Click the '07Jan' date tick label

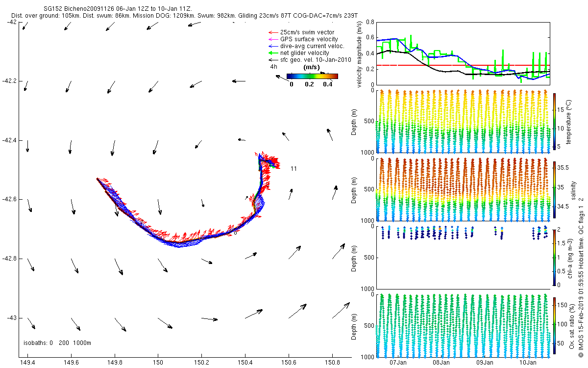click(398, 363)
